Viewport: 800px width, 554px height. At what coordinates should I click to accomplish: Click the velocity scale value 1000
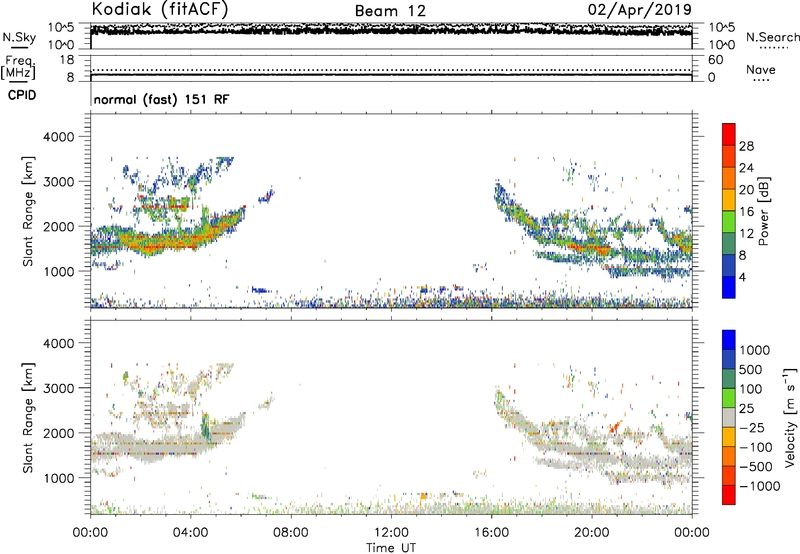[x=755, y=350]
